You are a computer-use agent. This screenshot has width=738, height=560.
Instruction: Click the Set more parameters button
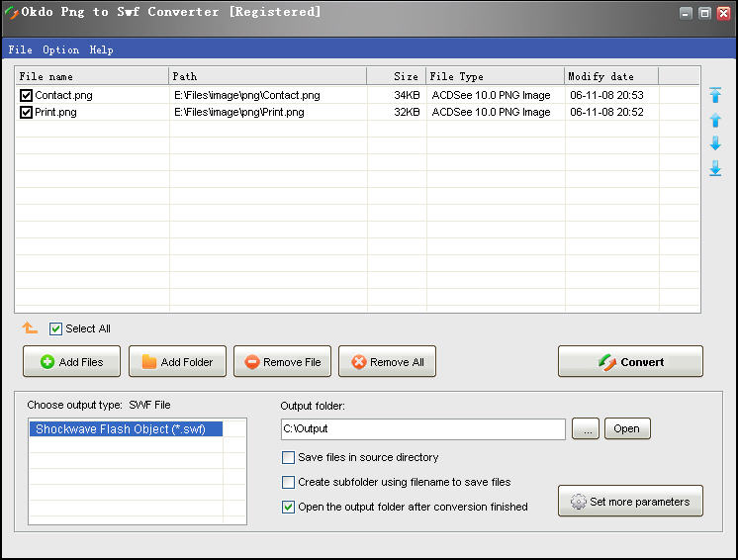tap(630, 501)
